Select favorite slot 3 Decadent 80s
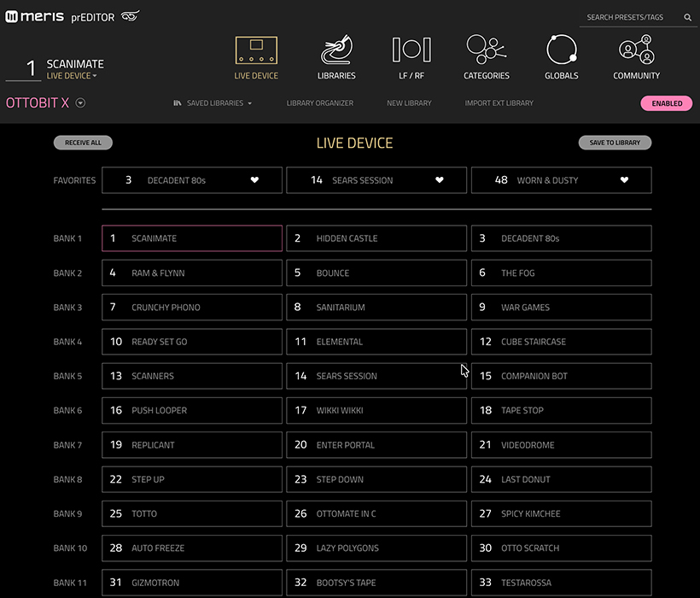The width and height of the screenshot is (700, 598). [x=192, y=180]
